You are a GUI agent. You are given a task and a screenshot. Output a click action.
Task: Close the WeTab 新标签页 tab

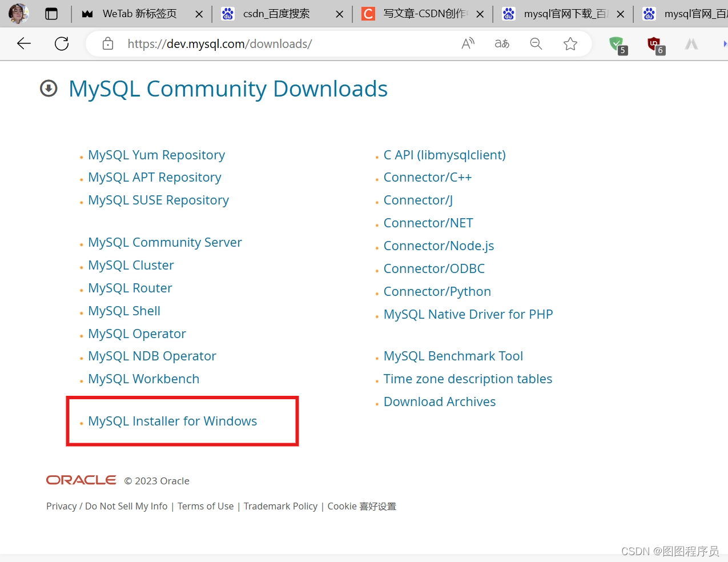[x=199, y=14]
